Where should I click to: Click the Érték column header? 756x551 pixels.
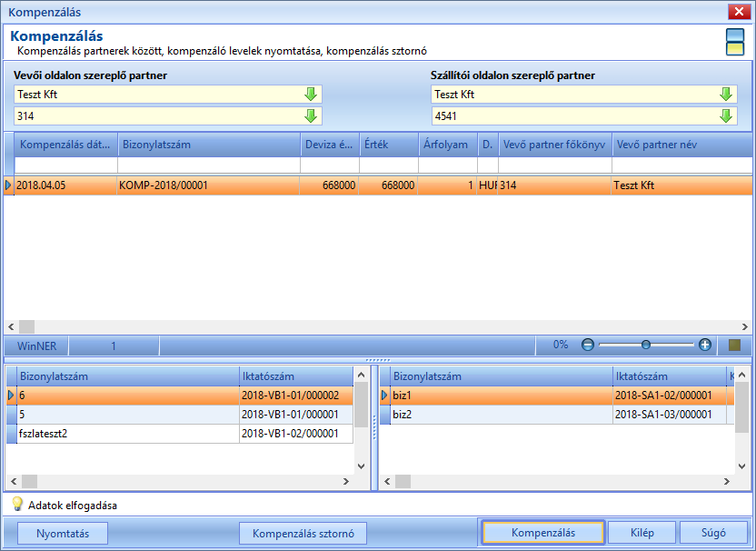pyautogui.click(x=389, y=145)
